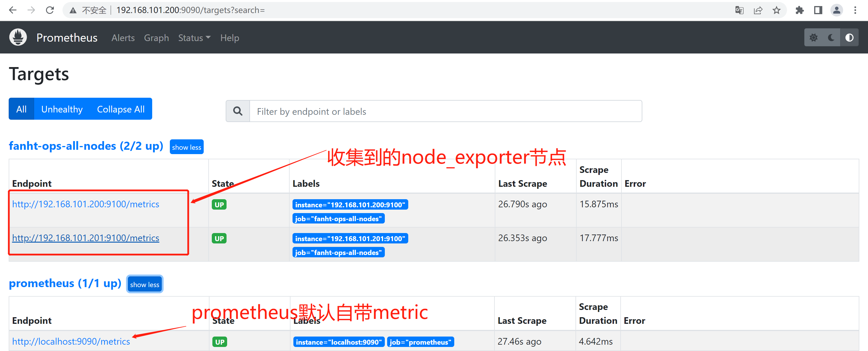Viewport: 868px width, 351px height.
Task: Reload the page with refresh icon
Action: (x=50, y=10)
